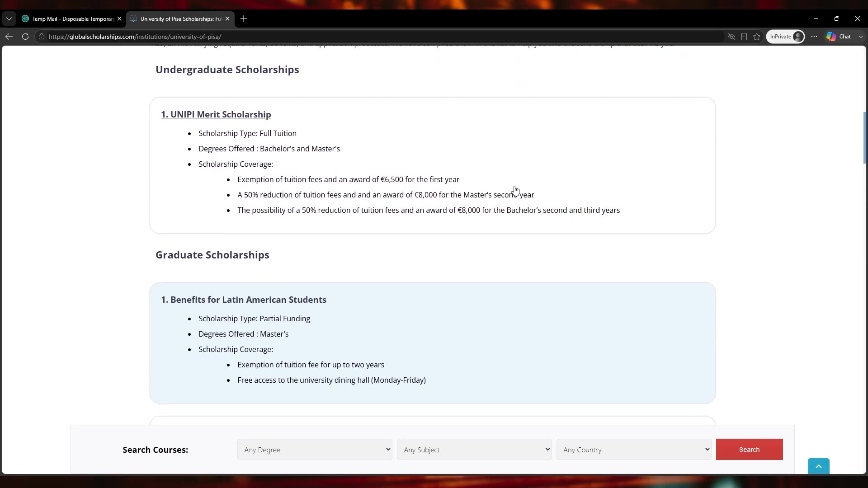Click the blue scroll-to-top arrow button

819,466
